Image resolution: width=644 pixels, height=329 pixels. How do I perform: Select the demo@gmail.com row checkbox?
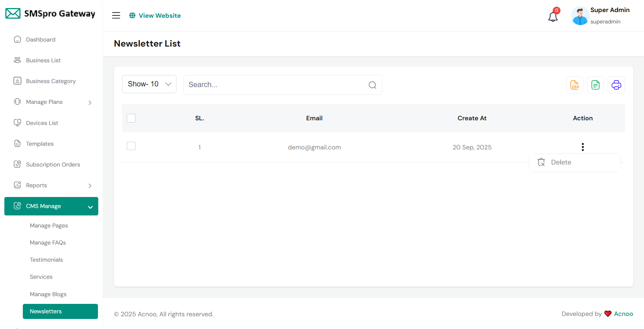(x=131, y=146)
